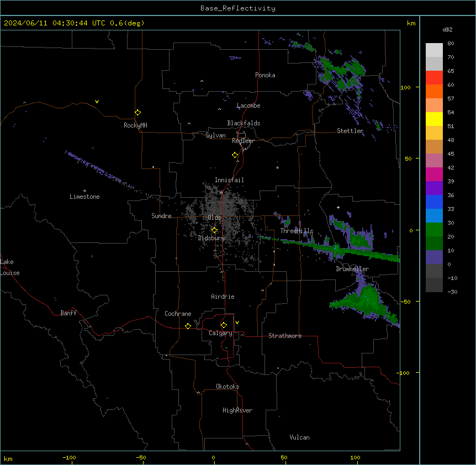This screenshot has height=465, width=476.
Task: Select the Didsbury label
Action: [x=211, y=238]
